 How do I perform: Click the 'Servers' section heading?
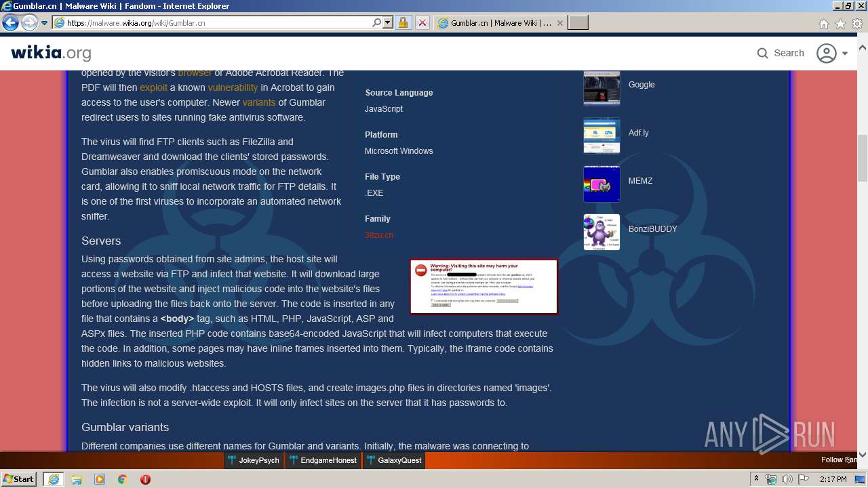coord(101,241)
